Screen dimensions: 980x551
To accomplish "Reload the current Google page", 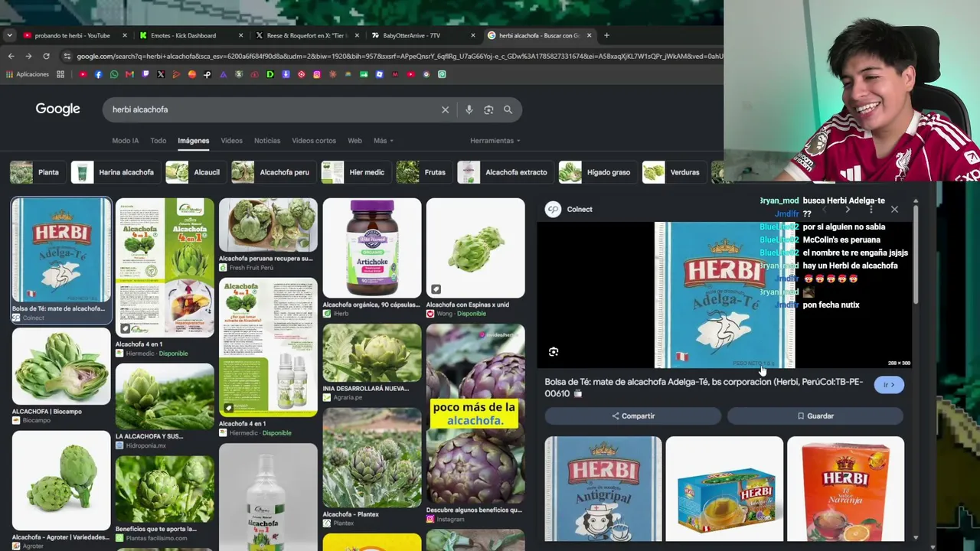I will pos(46,56).
